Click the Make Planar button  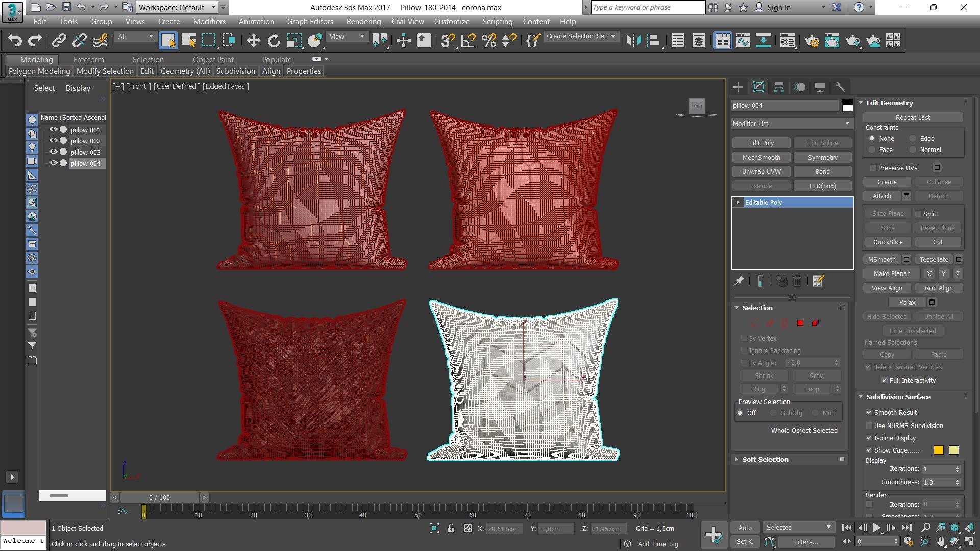891,273
